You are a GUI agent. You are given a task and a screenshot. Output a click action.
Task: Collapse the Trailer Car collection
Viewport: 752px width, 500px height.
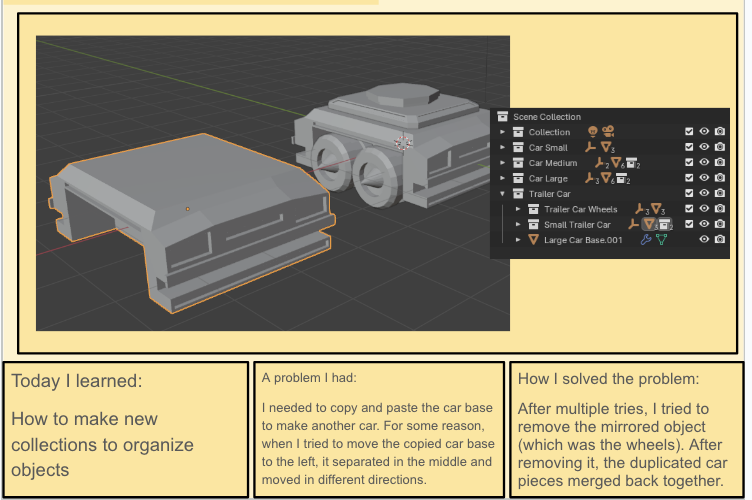click(503, 194)
